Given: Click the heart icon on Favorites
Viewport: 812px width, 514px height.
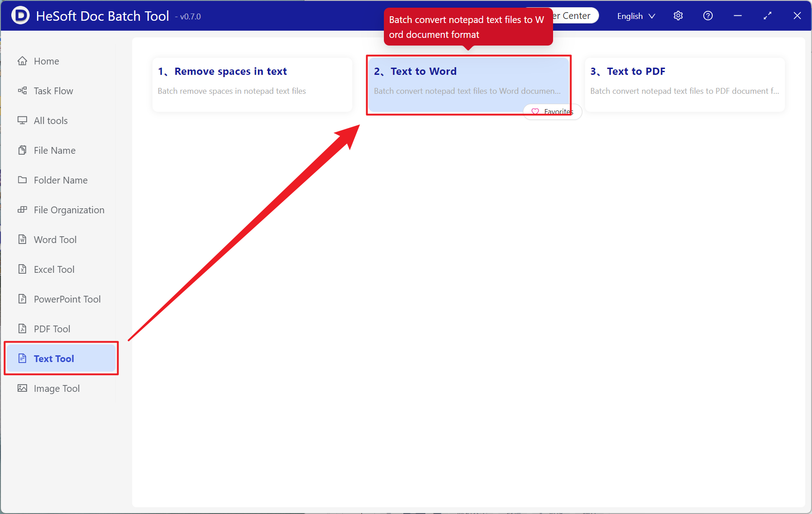Looking at the screenshot, I should click(535, 111).
